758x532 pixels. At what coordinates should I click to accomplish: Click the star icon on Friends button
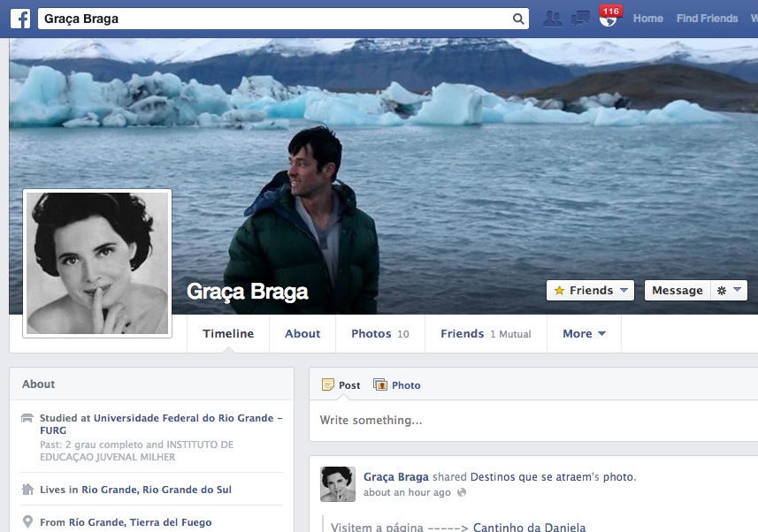click(x=559, y=291)
